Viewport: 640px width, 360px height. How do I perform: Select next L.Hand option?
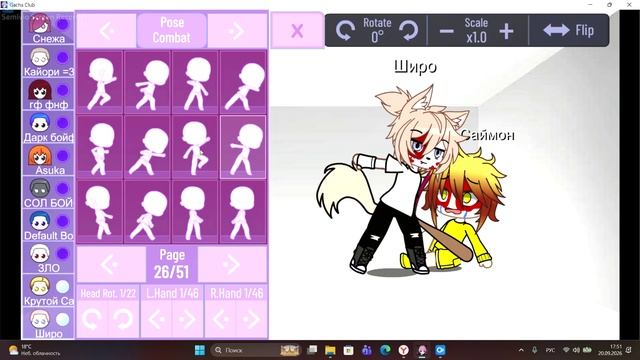187,319
